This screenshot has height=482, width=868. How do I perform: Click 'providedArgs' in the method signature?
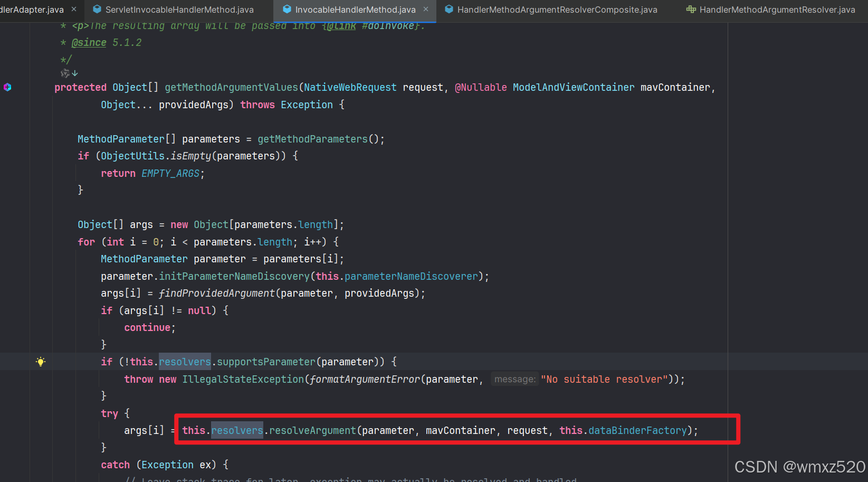click(194, 105)
